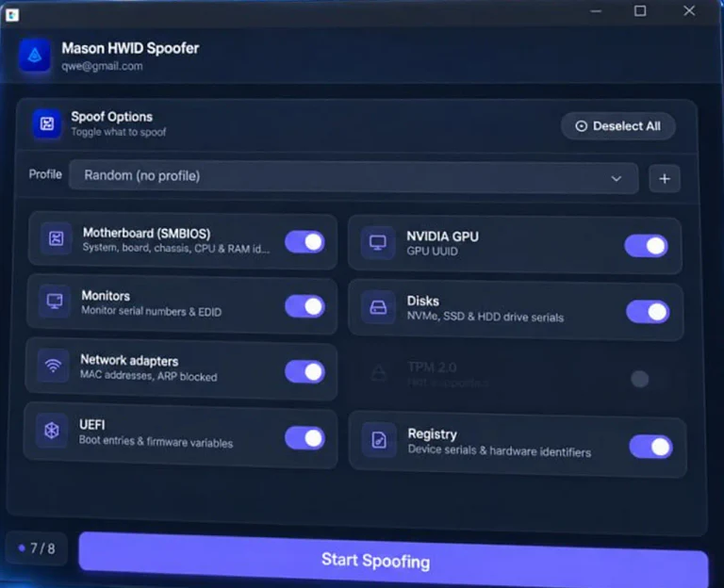The width and height of the screenshot is (724, 588).
Task: Click the disabled TPM 2.0 icon
Action: click(379, 372)
